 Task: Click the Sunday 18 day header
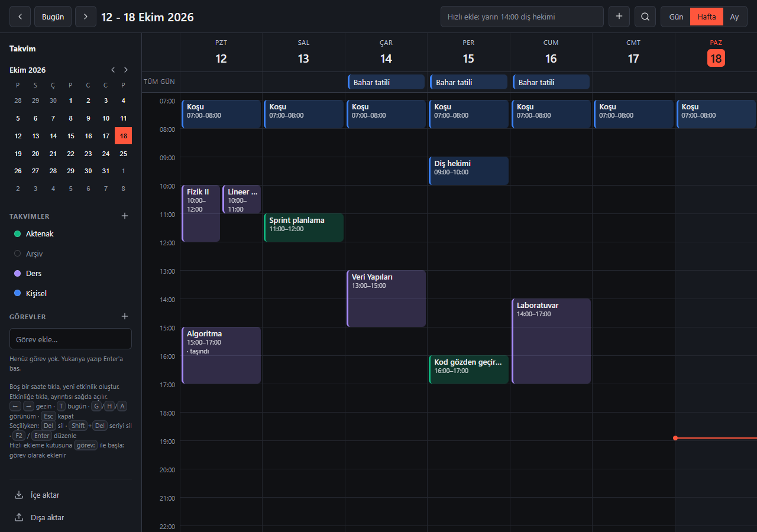tap(716, 53)
